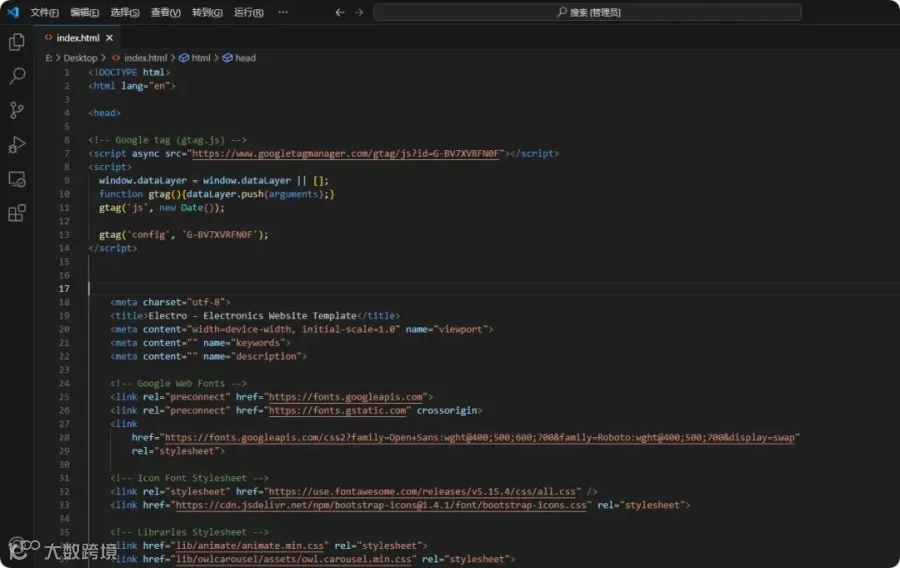
Task: Open the 查看(V) menu
Action: point(165,12)
